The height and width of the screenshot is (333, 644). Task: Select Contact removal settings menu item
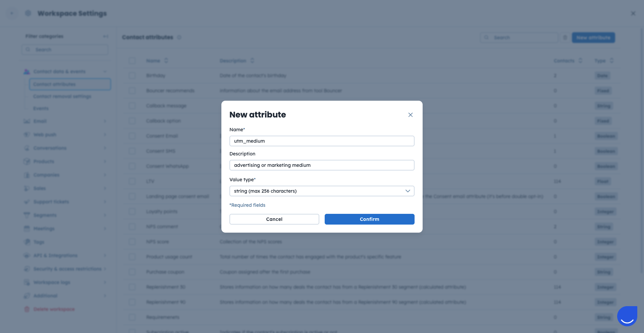(x=62, y=96)
